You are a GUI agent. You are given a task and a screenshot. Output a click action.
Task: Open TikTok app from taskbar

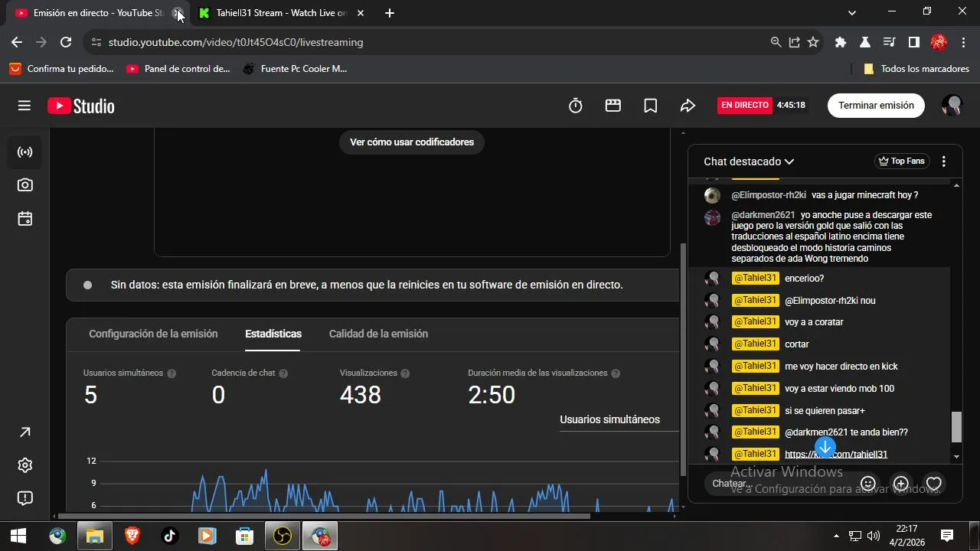[x=170, y=536]
